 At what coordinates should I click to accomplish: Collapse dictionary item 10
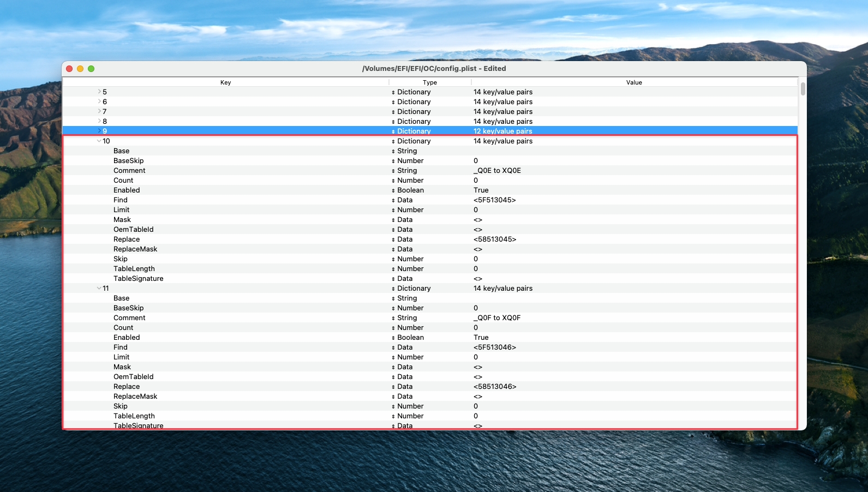click(x=99, y=141)
